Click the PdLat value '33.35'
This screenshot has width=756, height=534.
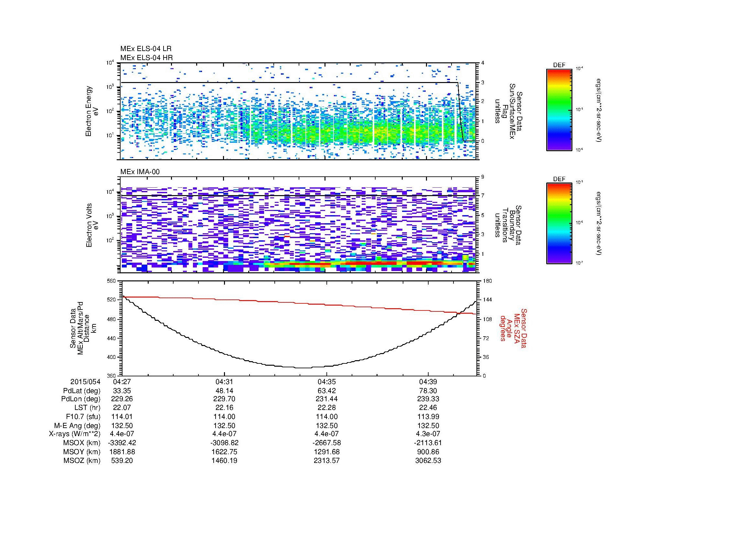(122, 391)
